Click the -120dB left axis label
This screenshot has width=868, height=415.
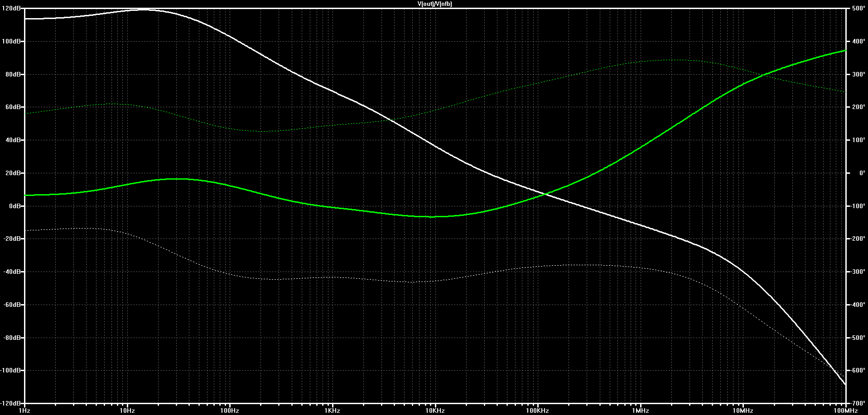click(10, 403)
